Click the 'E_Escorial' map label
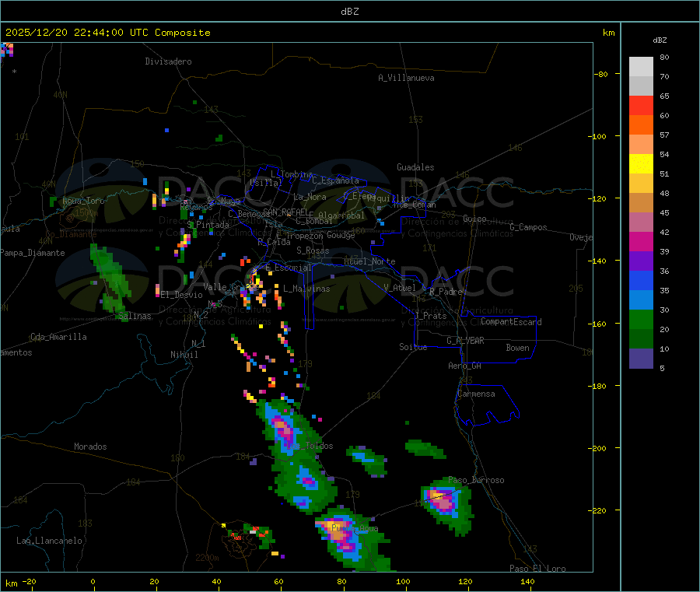 (289, 268)
